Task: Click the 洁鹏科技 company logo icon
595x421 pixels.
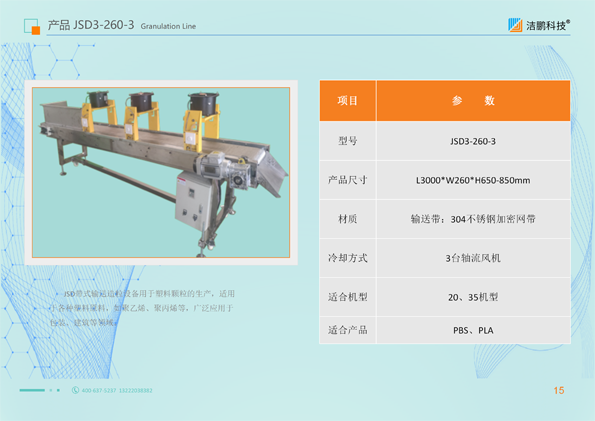Action: click(515, 25)
